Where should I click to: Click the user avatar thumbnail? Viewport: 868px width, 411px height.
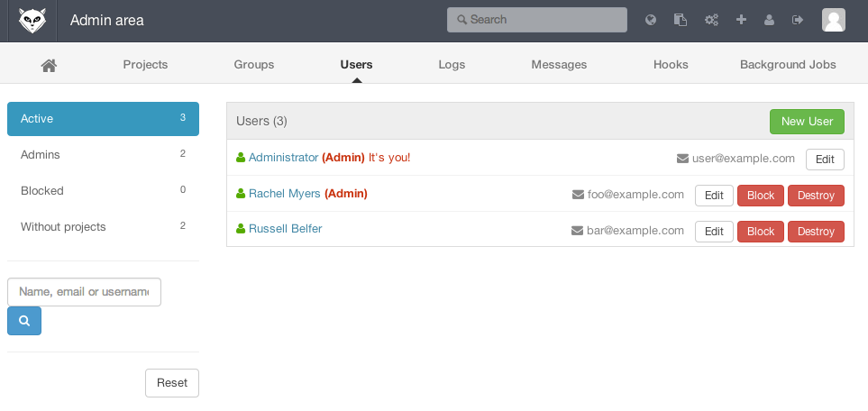point(833,20)
